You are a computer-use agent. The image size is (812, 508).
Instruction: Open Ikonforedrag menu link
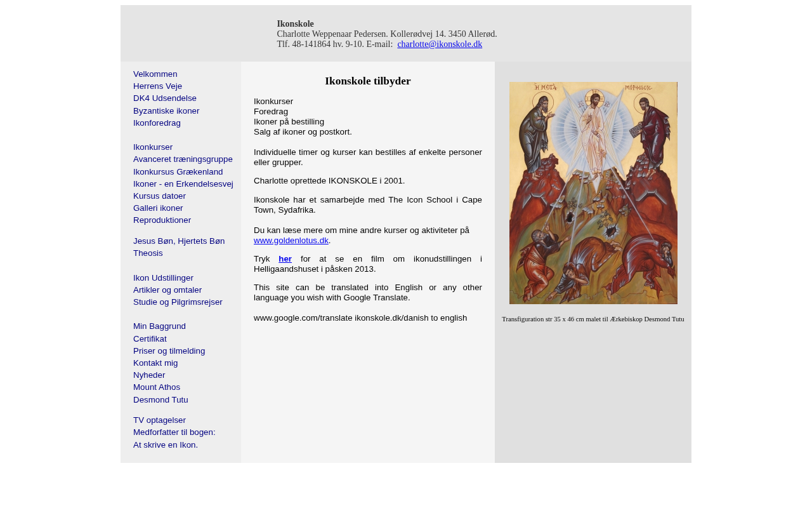[x=157, y=123]
